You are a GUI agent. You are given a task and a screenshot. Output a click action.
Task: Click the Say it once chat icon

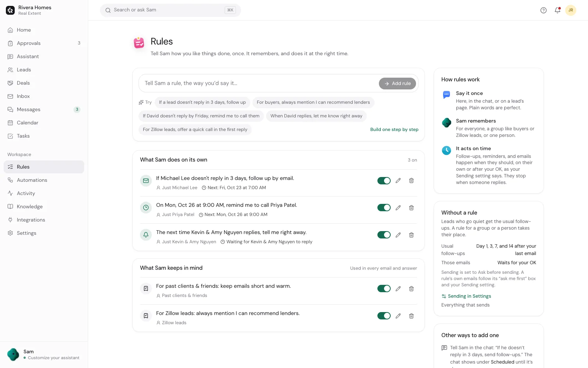(447, 95)
